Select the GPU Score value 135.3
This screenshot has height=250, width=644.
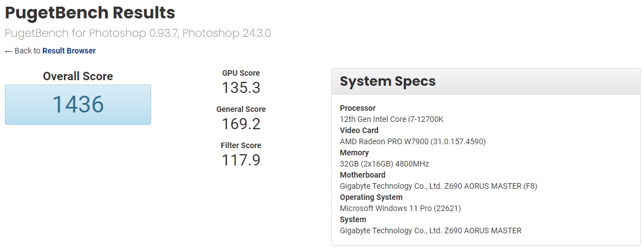point(241,88)
